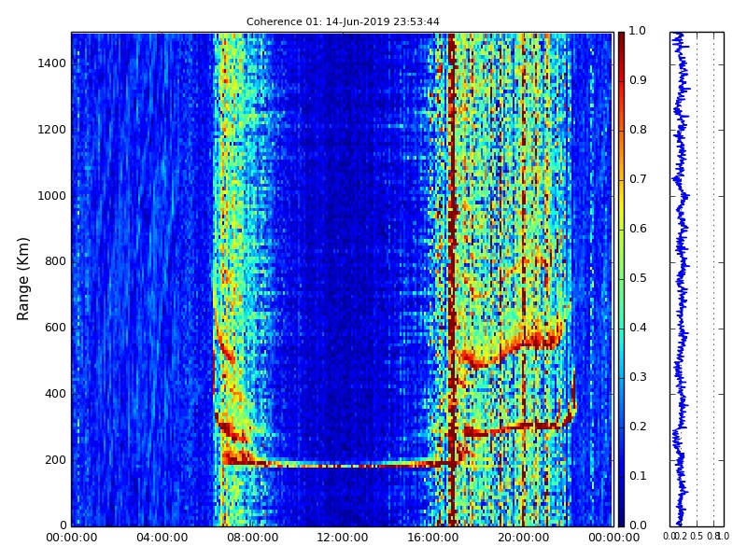The image size is (747, 560).
Task: Click the 0.1 label on the colorbar
Action: [x=638, y=476]
